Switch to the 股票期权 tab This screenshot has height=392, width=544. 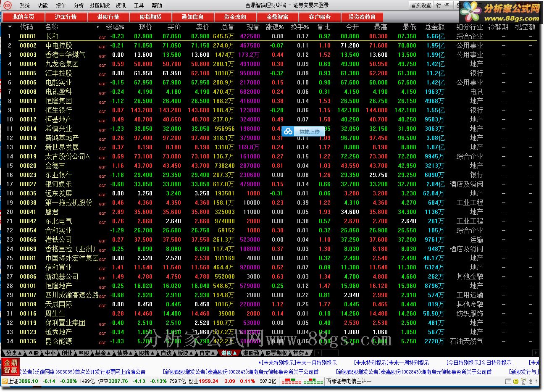point(276,353)
